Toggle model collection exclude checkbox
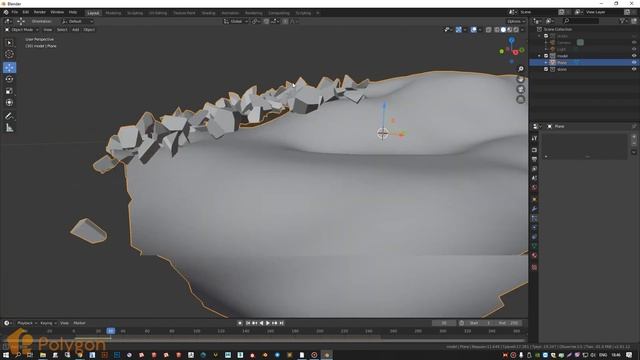This screenshot has width=640, height=360. click(x=546, y=56)
